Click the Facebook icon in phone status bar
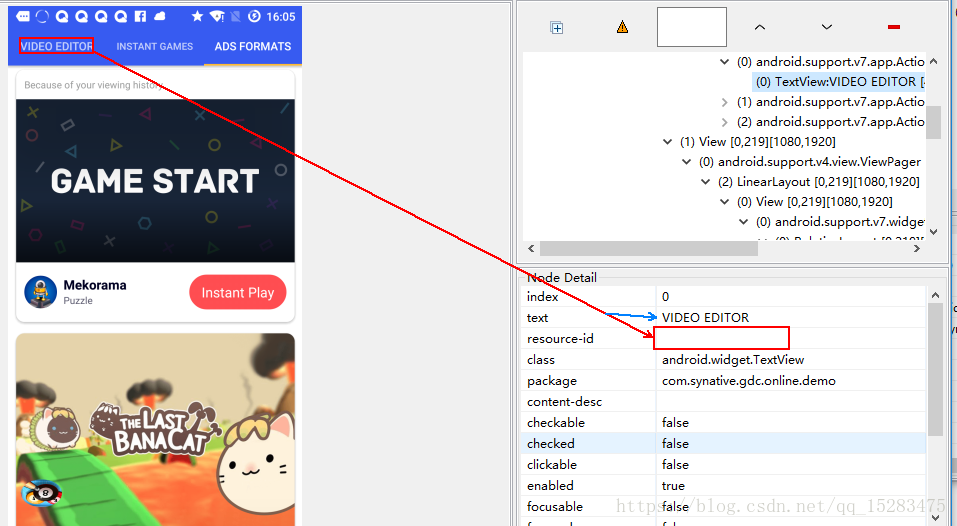 coord(140,16)
